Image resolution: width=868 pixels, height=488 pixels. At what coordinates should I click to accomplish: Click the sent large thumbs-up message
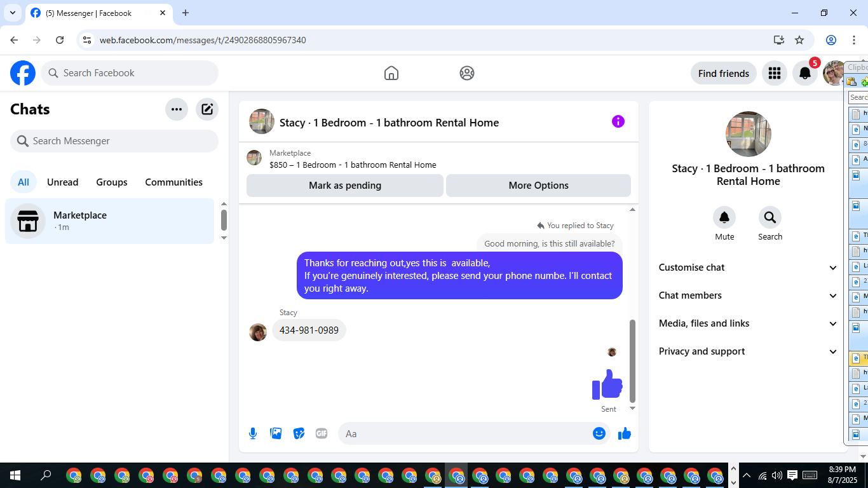tap(607, 384)
